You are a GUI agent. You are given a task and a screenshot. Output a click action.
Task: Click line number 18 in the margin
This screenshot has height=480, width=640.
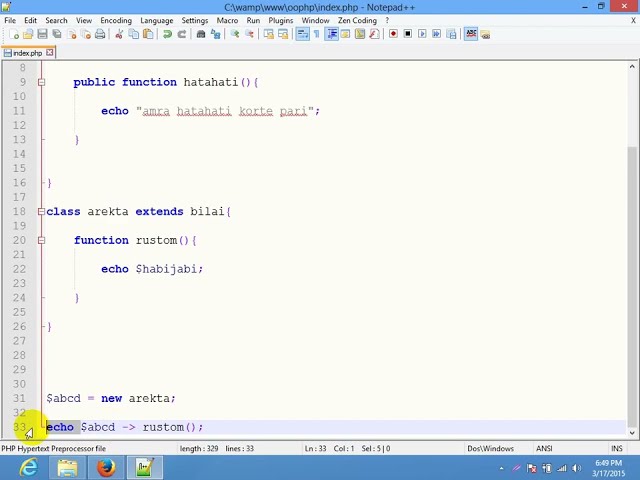[x=19, y=211]
